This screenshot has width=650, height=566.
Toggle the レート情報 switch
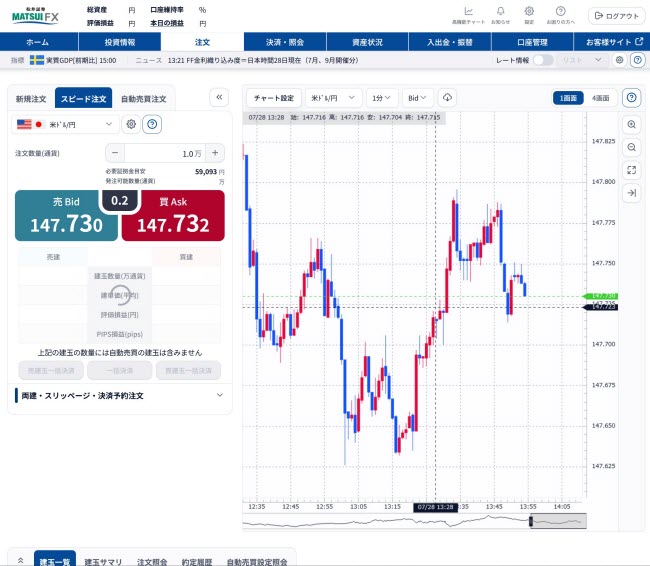click(543, 60)
